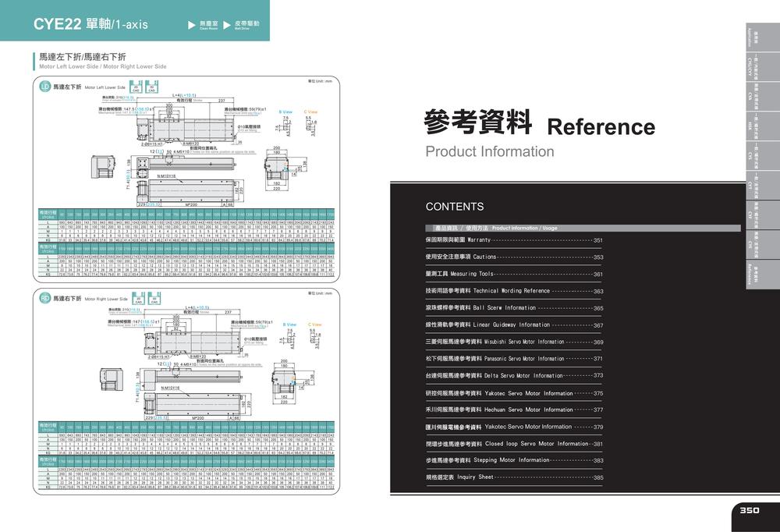
Task: Open Yakotec Servo Motor entry, page 379
Action: click(x=514, y=427)
